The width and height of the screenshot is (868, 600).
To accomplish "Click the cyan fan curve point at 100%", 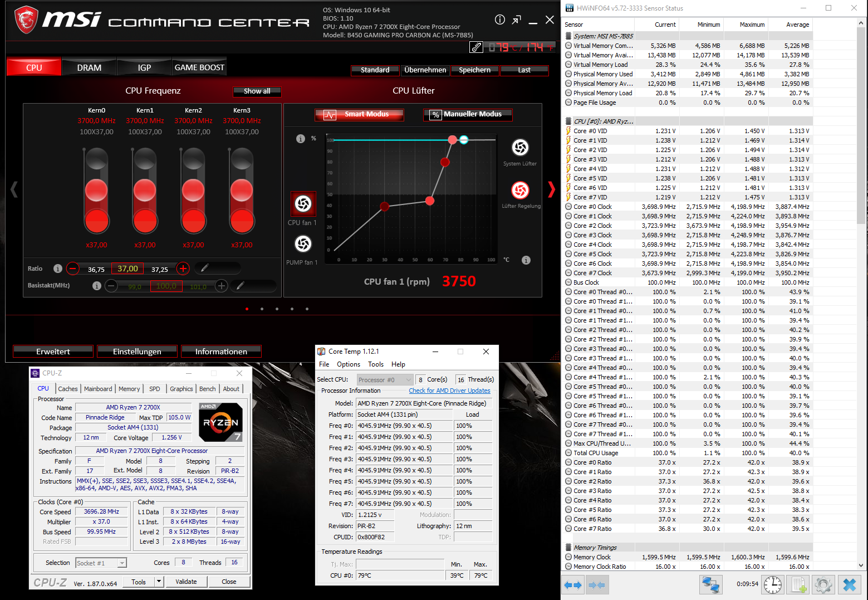I will tap(464, 140).
